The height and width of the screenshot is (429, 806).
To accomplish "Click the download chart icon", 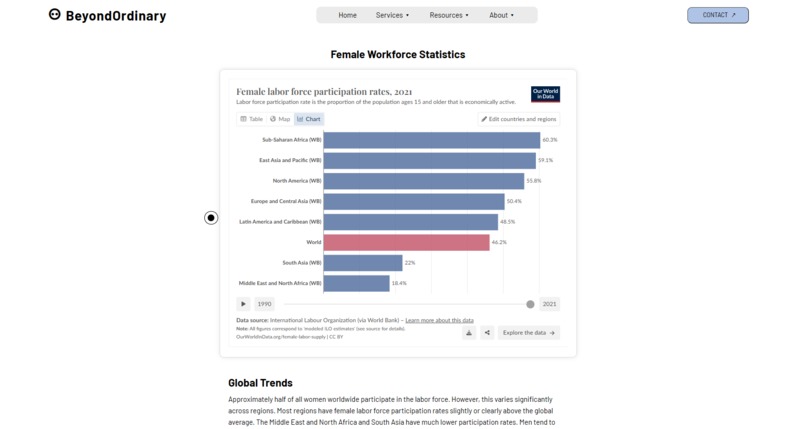I will click(x=469, y=333).
